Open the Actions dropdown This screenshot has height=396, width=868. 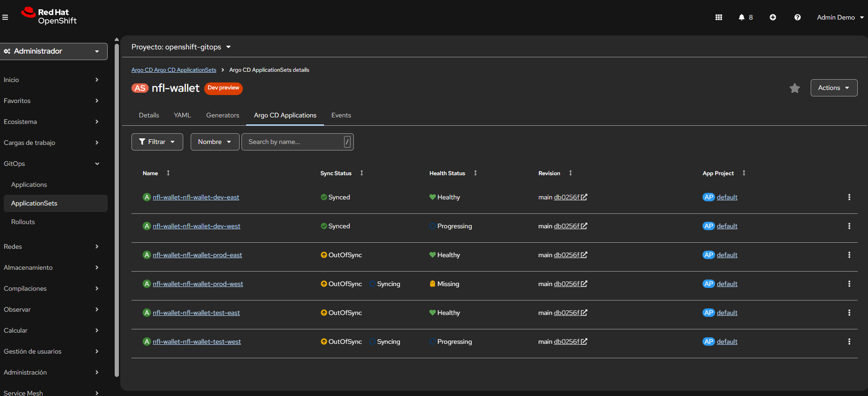(x=834, y=88)
